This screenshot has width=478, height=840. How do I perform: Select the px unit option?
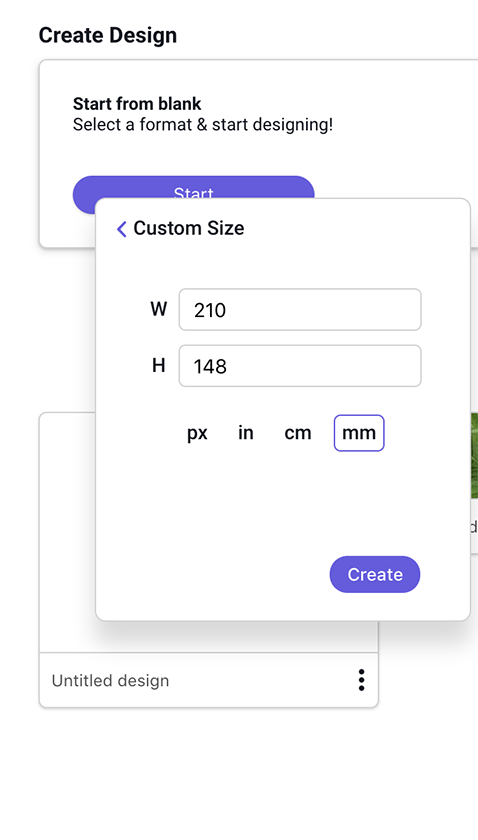coord(197,433)
